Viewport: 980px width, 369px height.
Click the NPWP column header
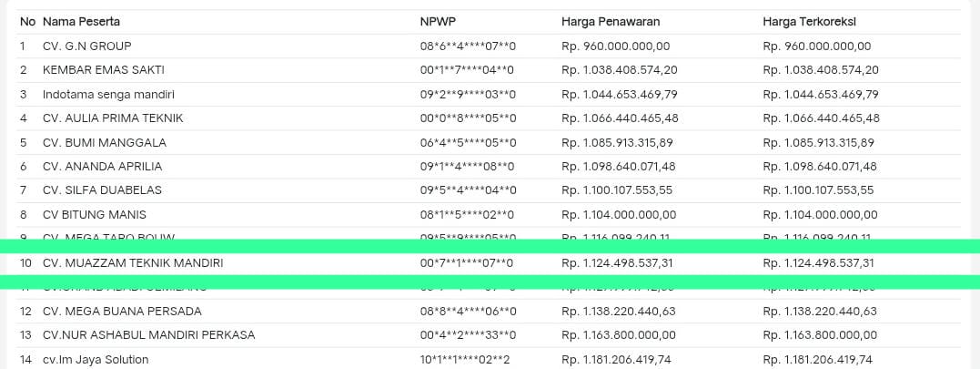tap(435, 21)
